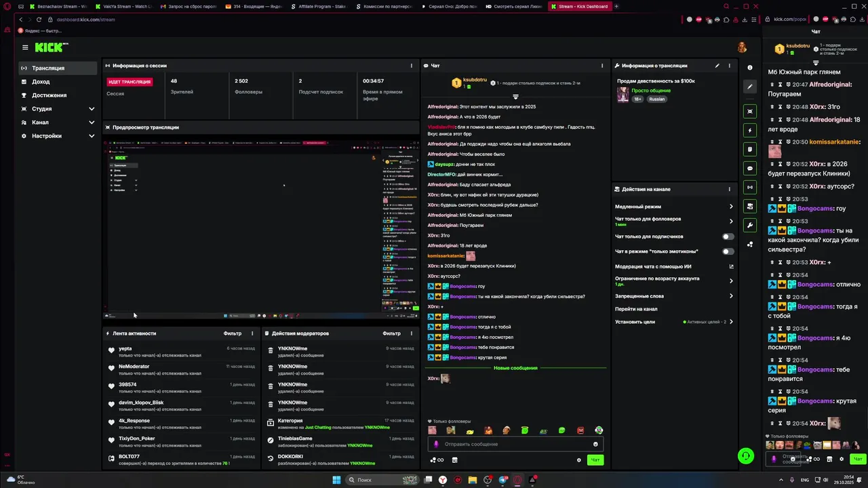Click the ENG language indicator in system tray
Image resolution: width=868 pixels, height=488 pixels.
805,480
